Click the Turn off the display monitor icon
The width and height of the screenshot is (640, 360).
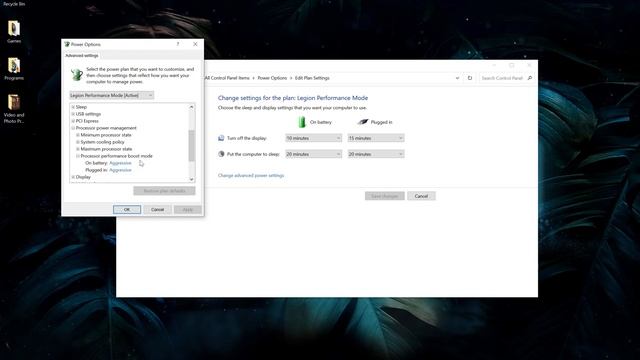click(x=221, y=138)
